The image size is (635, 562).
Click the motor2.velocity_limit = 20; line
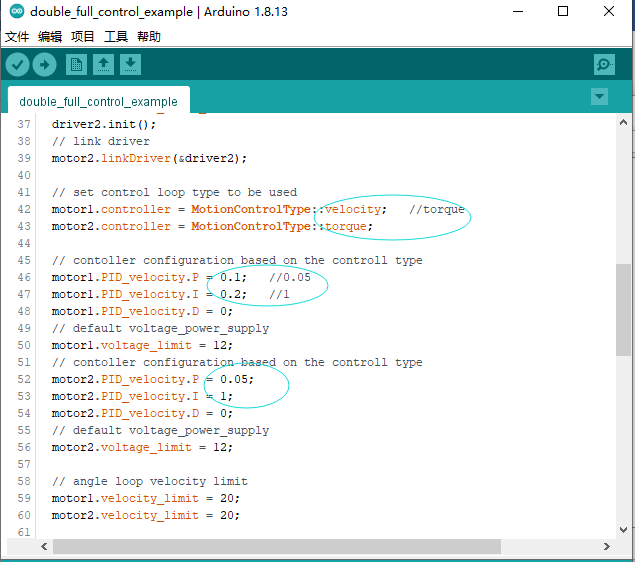pos(146,515)
